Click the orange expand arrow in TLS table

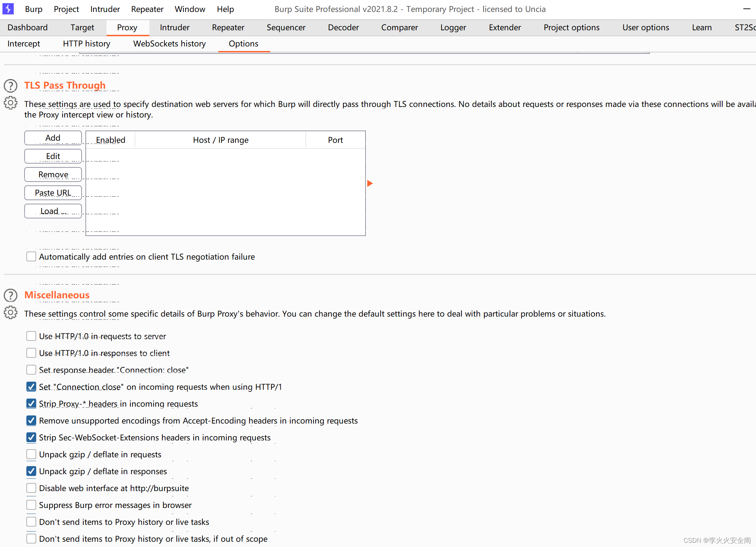(370, 183)
